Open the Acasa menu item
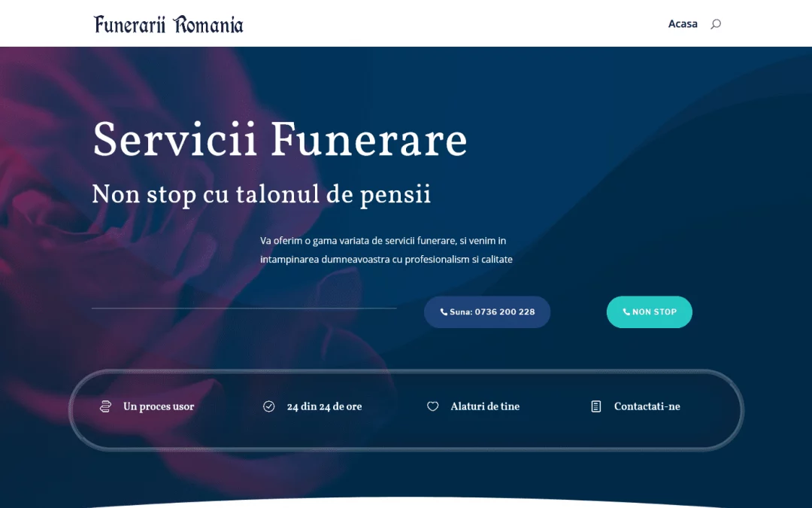812x508 pixels. point(683,24)
